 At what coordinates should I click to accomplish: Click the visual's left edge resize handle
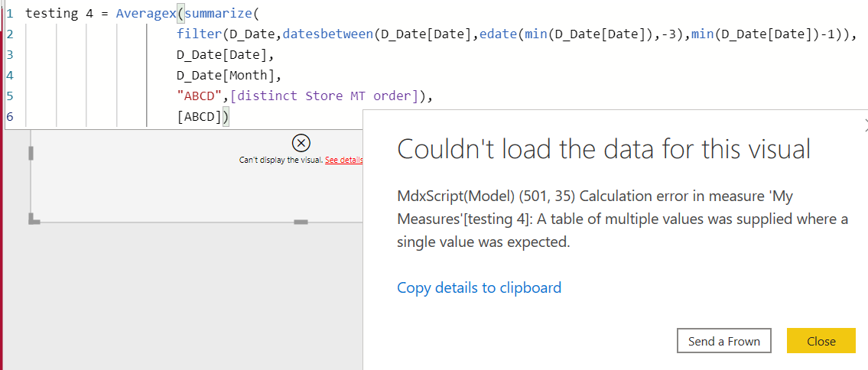coord(31,153)
